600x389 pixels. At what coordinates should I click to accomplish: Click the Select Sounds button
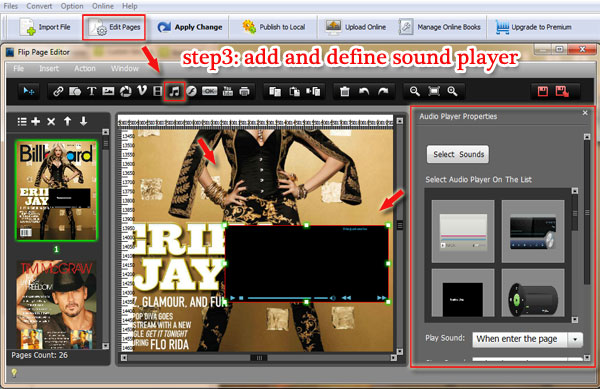pos(458,154)
